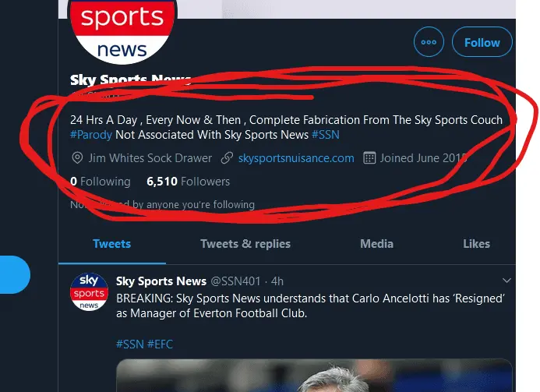The height and width of the screenshot is (392, 540).
Task: Select the Media tab
Action: tap(376, 244)
